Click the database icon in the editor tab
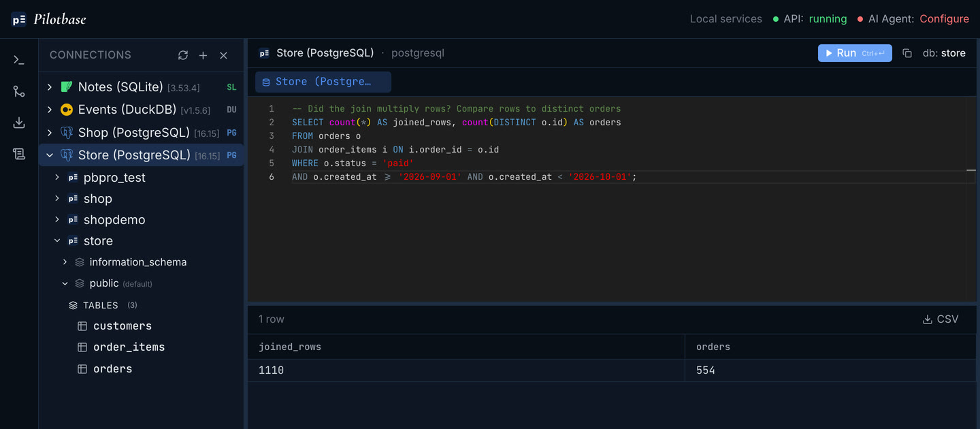 point(266,82)
